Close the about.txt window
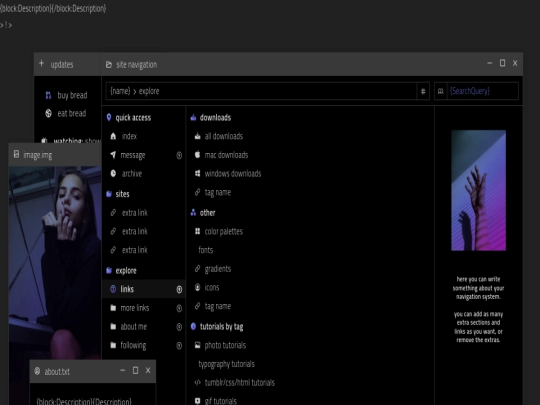Viewport: 540px width, 405px height. [148, 370]
